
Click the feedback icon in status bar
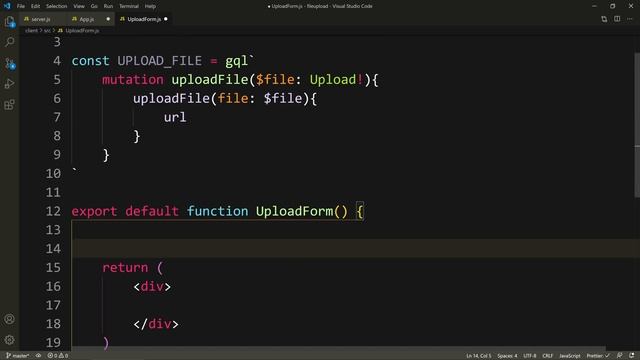(x=620, y=356)
